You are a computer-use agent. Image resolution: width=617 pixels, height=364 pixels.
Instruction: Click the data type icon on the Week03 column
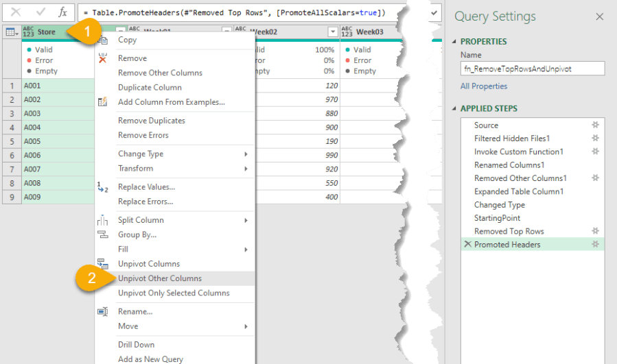click(x=347, y=32)
